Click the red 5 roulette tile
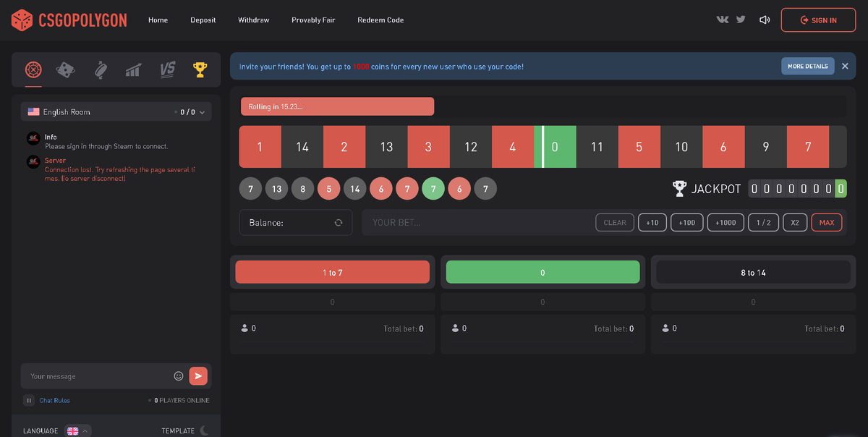Screen dimensions: 868x437 pos(639,147)
